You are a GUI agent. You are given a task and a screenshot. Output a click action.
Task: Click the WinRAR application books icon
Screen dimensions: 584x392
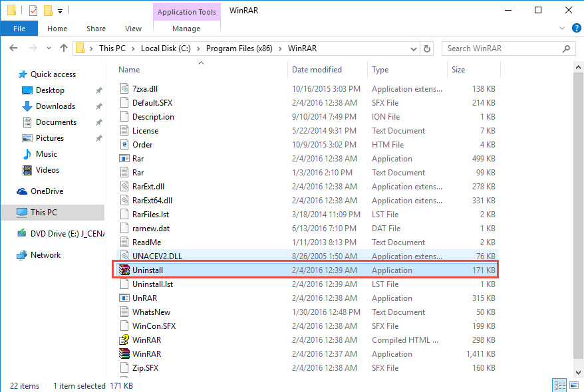coord(124,353)
